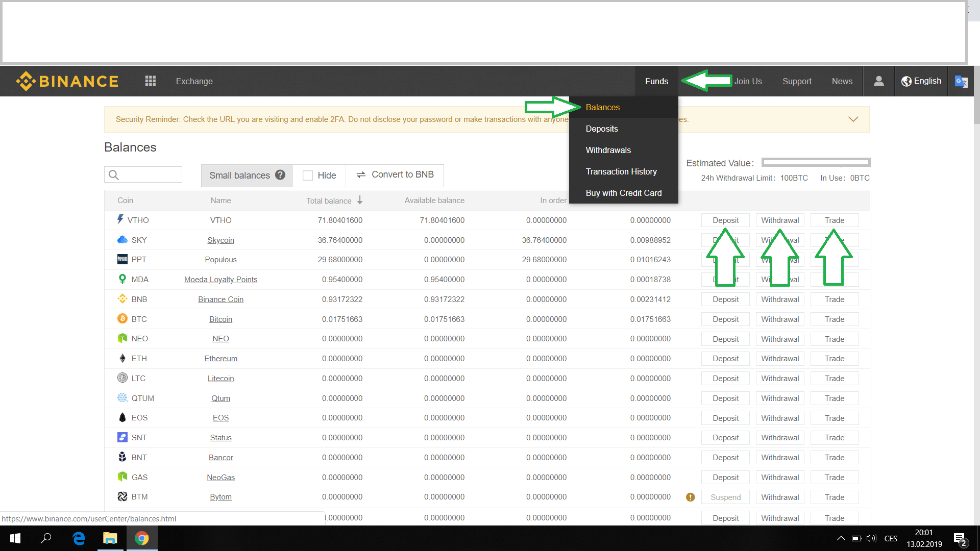Image resolution: width=980 pixels, height=551 pixels.
Task: Click the MDA coin icon
Action: point(122,279)
